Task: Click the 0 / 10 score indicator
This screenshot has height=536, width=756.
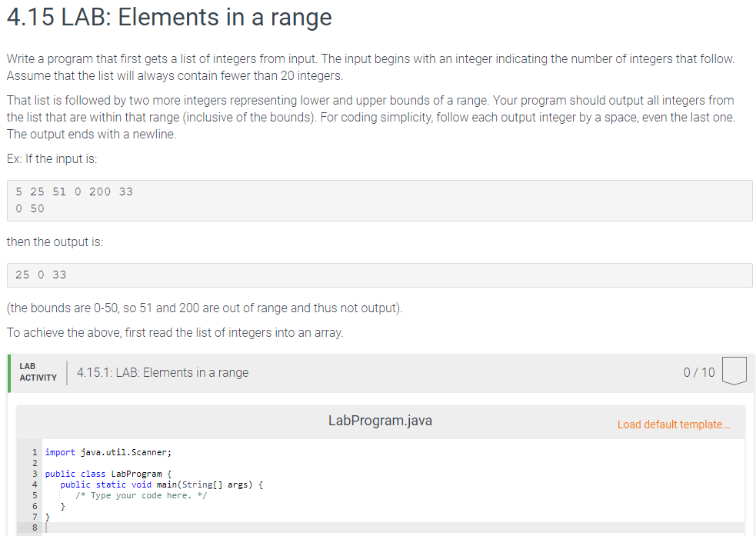Action: (698, 373)
